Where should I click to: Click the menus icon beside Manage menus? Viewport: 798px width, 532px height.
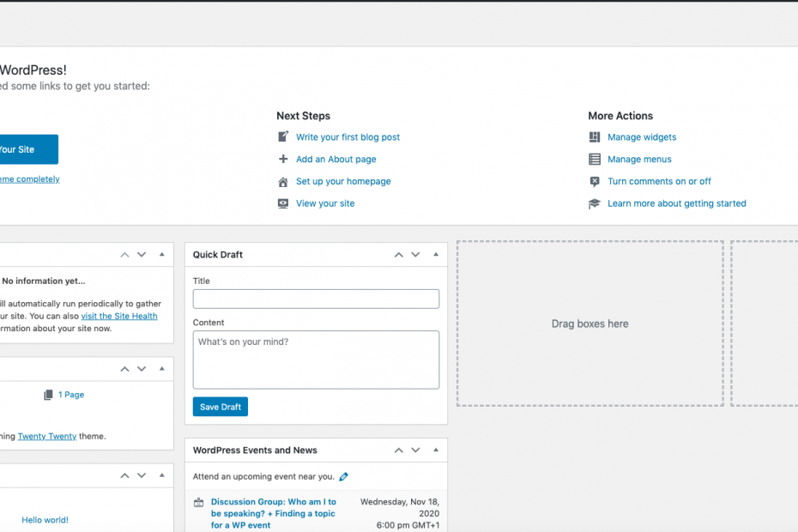[595, 160]
